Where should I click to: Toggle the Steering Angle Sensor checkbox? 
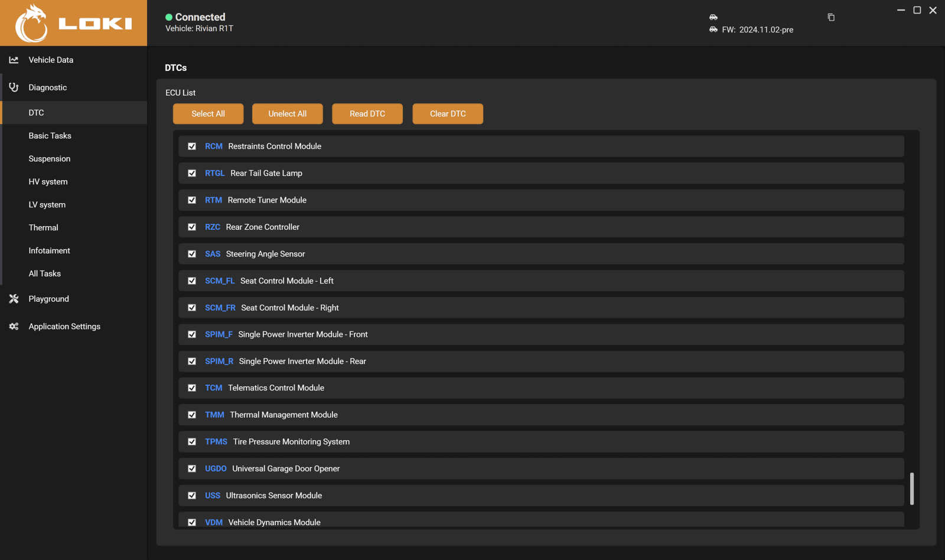[192, 254]
